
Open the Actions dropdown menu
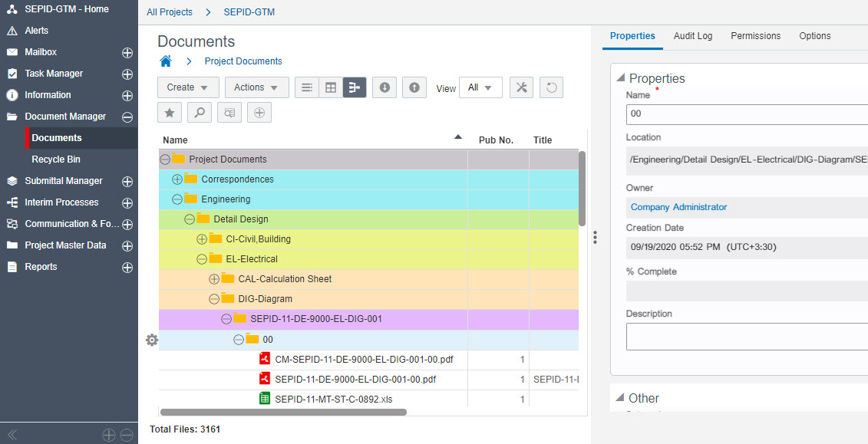point(256,87)
